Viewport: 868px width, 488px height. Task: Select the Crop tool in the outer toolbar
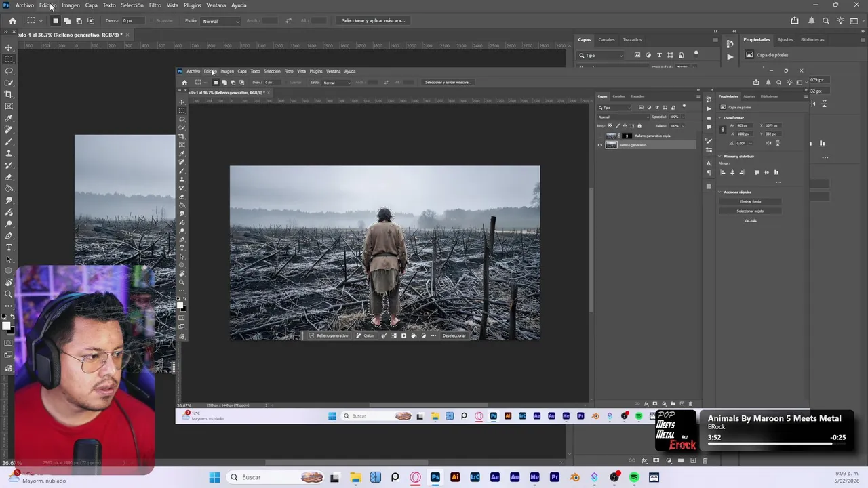tap(9, 94)
